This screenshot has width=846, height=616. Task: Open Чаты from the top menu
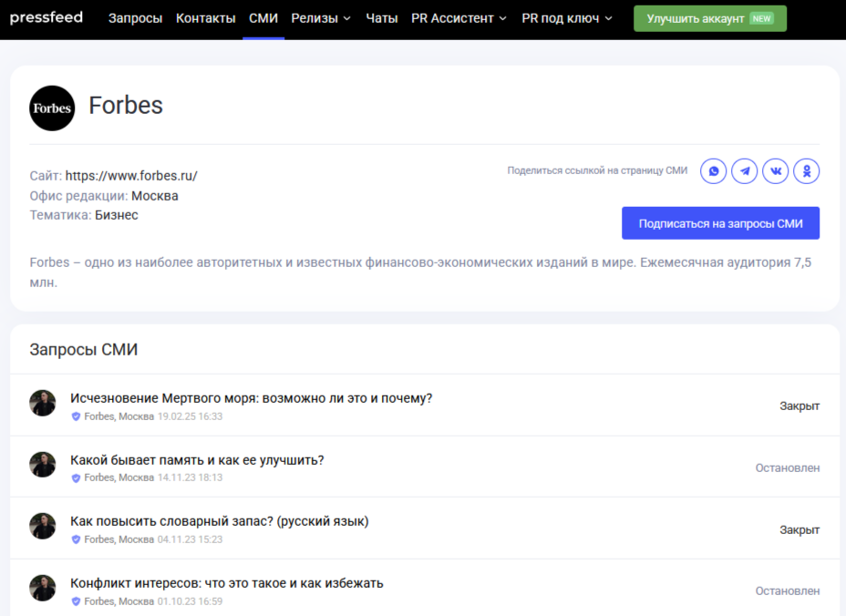point(381,18)
